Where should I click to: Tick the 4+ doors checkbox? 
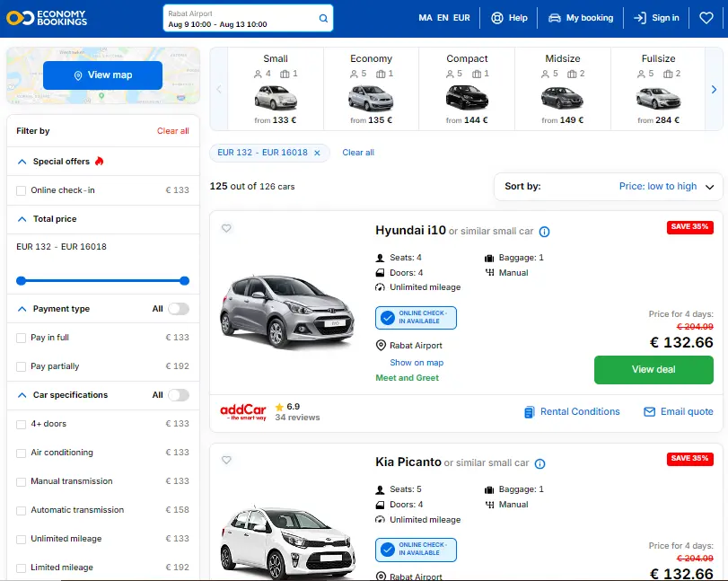21,424
